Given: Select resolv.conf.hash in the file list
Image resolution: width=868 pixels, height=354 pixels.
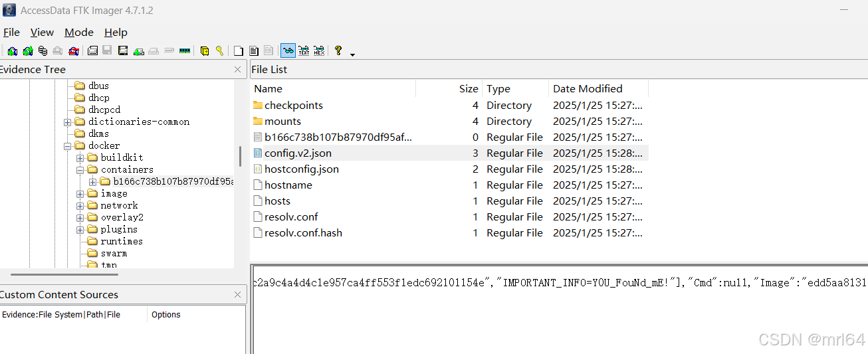Looking at the screenshot, I should 449,233.
